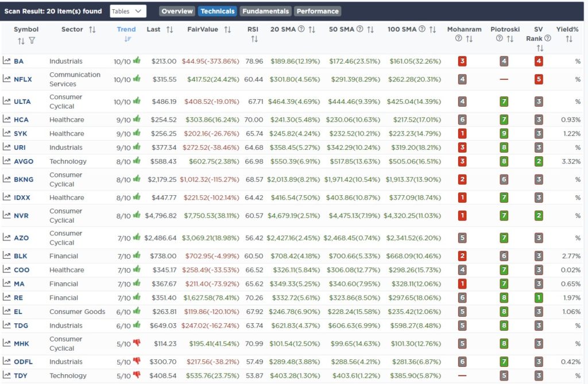Sort by Mohanram score arrows

[469, 39]
